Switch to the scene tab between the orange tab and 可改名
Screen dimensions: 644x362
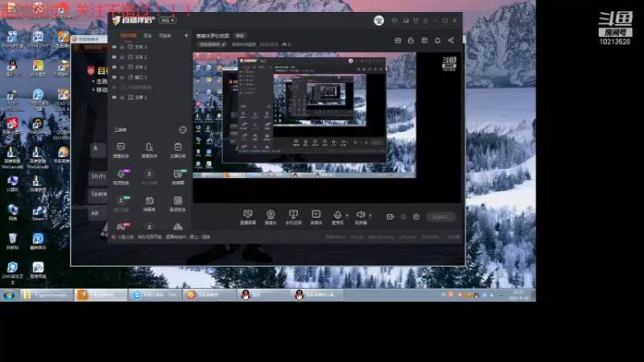pyautogui.click(x=147, y=35)
